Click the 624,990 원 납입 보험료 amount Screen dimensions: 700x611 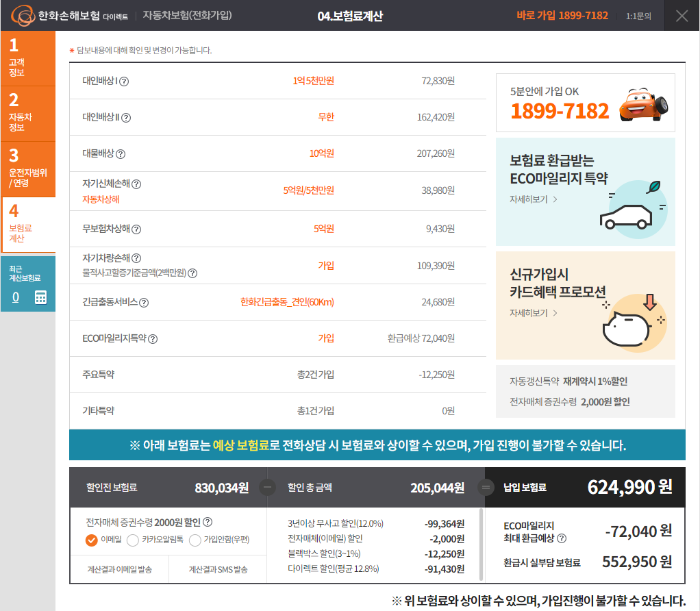[629, 487]
